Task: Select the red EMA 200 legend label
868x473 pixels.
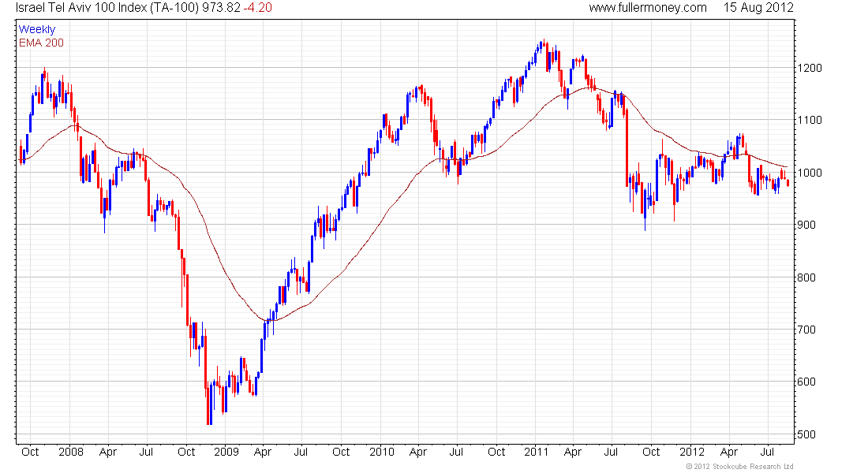Action: (x=41, y=43)
